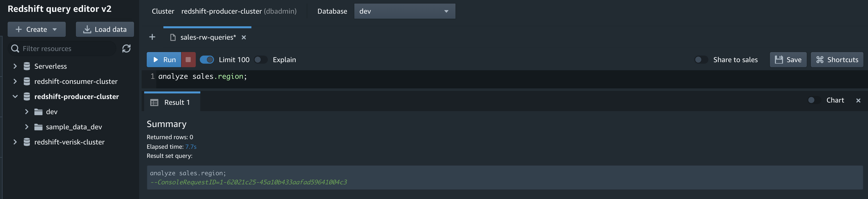This screenshot has height=199, width=868.
Task: Enable the Explain toggle
Action: click(261, 60)
